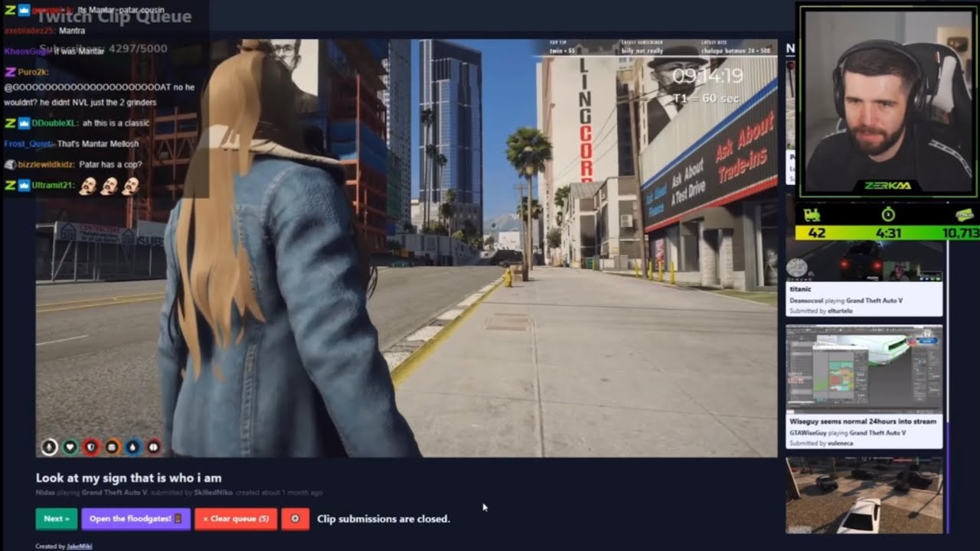Click the Deansocool streamer name
980x551 pixels.
click(x=806, y=301)
